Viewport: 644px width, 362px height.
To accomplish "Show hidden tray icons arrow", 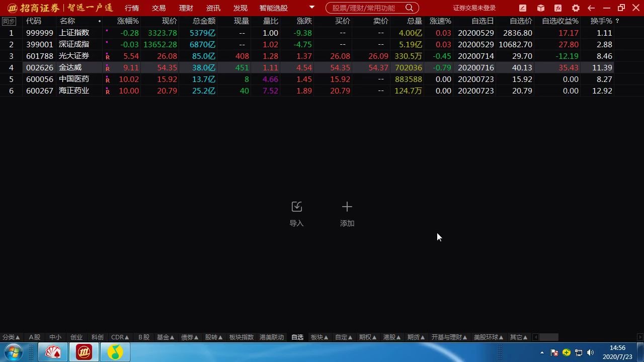I will 542,352.
